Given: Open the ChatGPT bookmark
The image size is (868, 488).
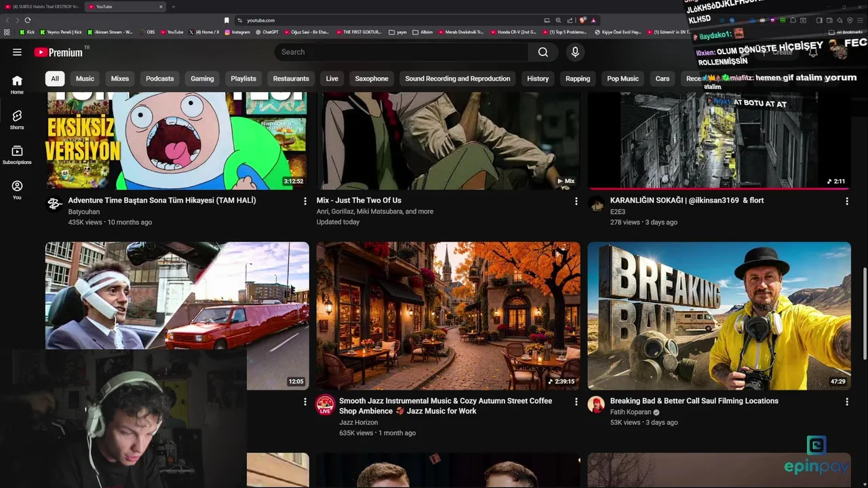Looking at the screenshot, I should (x=267, y=32).
